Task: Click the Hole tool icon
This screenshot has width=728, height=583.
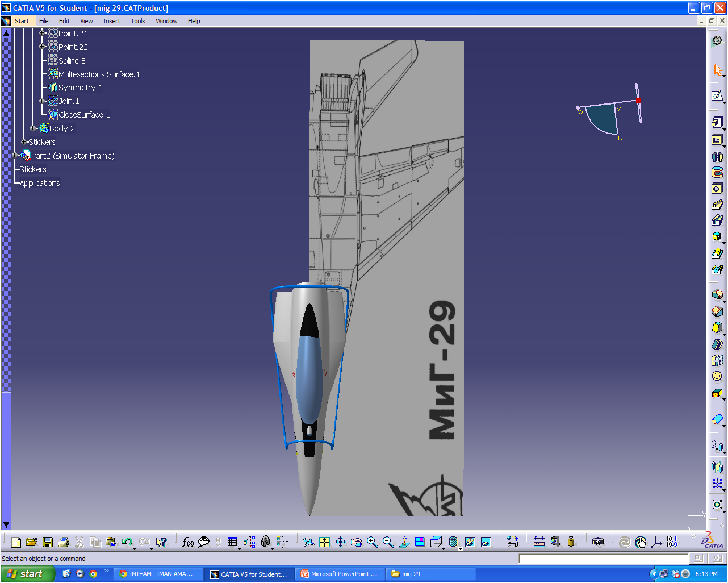Action: tap(717, 188)
